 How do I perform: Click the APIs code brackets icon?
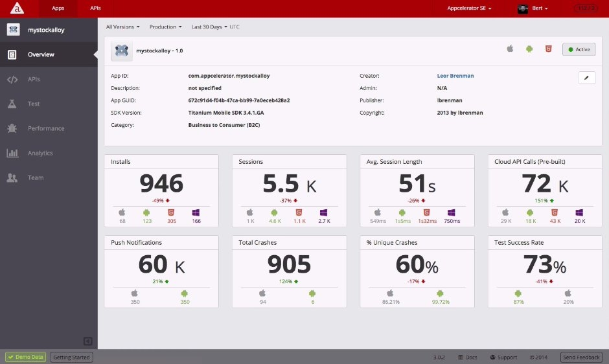pyautogui.click(x=12, y=79)
